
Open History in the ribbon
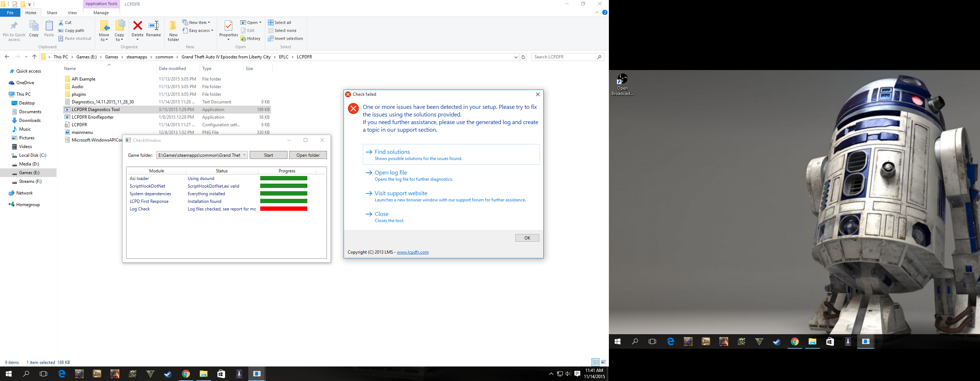point(250,38)
